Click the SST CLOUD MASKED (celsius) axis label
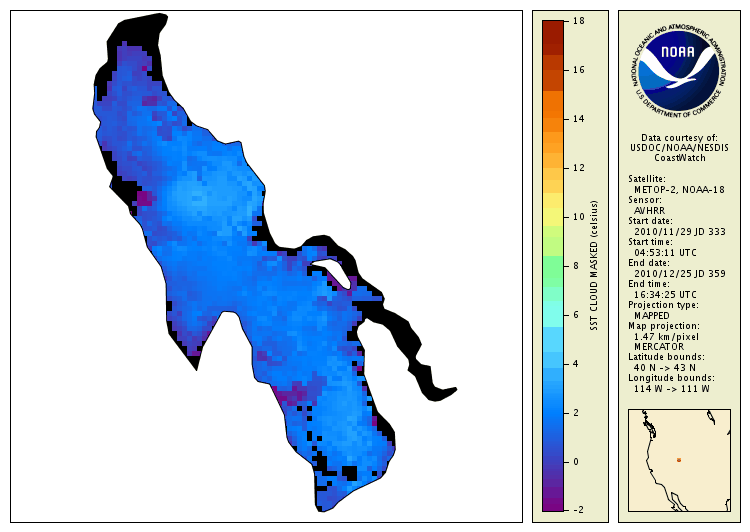The image size is (750, 532). tap(594, 266)
